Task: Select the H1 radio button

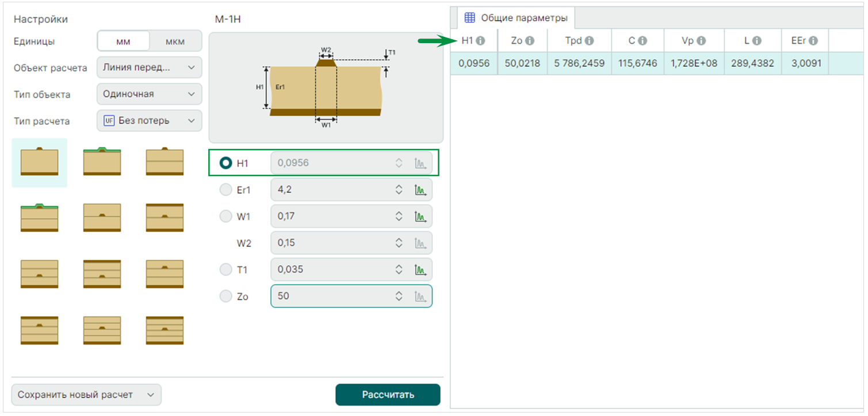Action: coord(225,163)
